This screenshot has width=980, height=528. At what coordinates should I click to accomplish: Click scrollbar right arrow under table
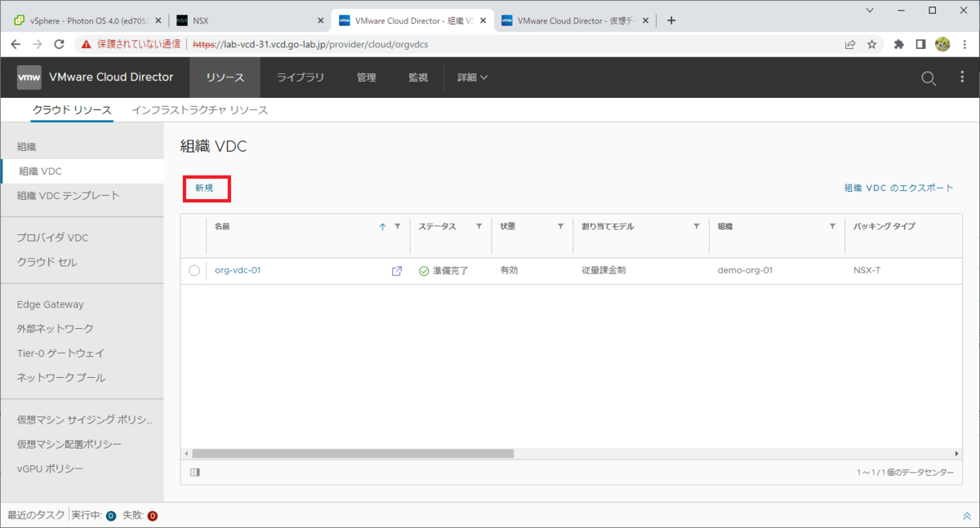point(957,453)
